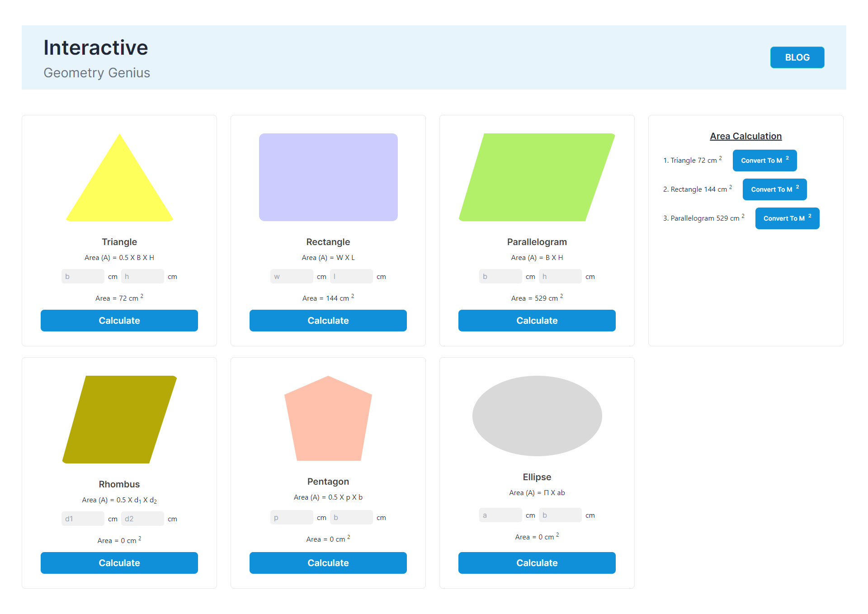
Task: Click the green Parallelogram shape graphic
Action: coord(537,177)
